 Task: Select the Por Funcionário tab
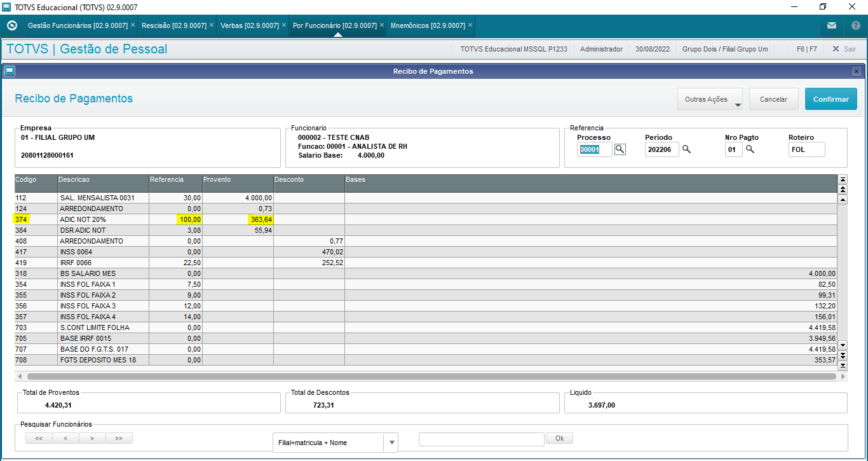coord(335,25)
